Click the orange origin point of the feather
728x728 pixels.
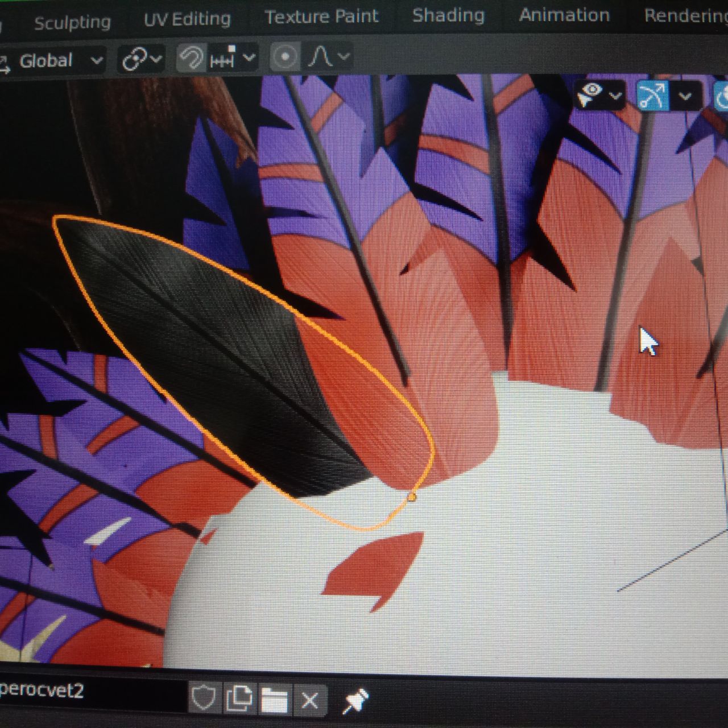412,498
